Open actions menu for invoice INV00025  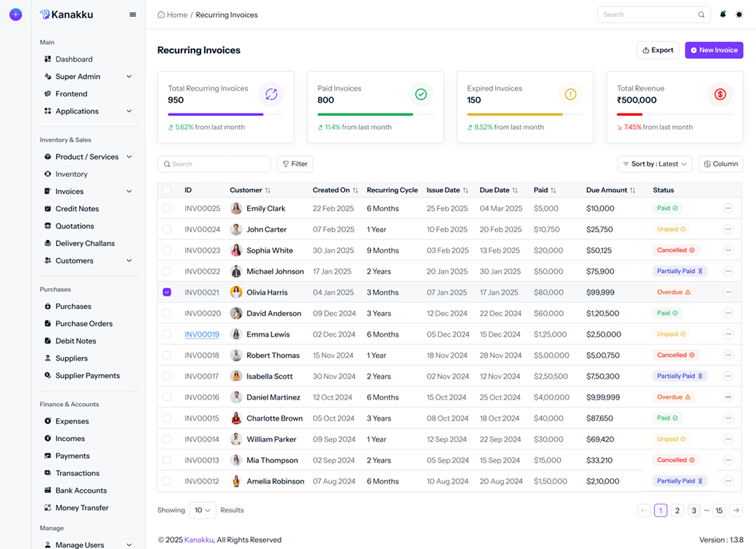[728, 208]
